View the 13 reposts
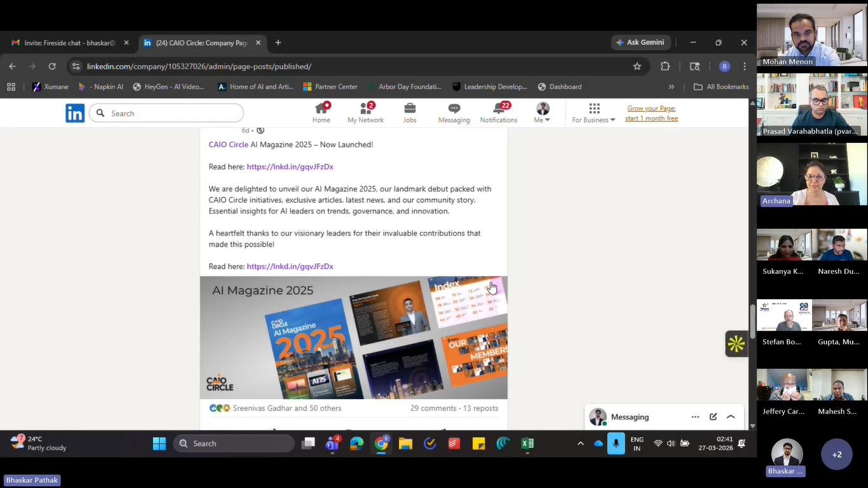The height and width of the screenshot is (488, 868). point(480,408)
